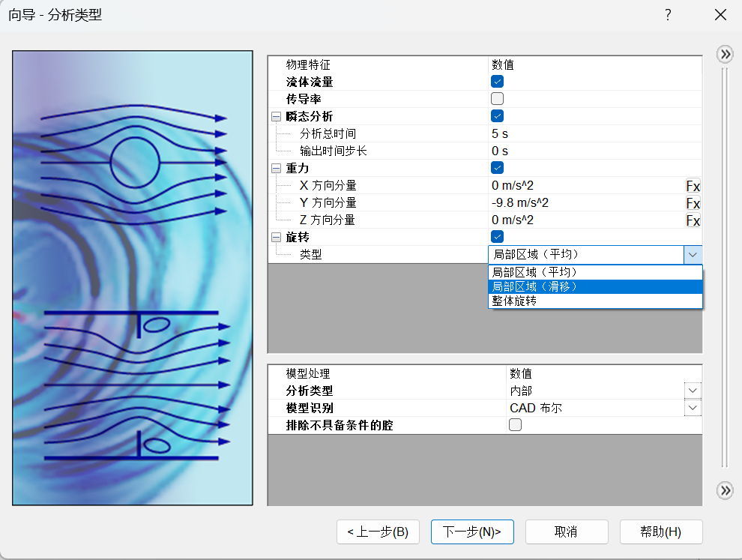Click the 下一步(N)> button
The image size is (742, 560).
click(472, 532)
